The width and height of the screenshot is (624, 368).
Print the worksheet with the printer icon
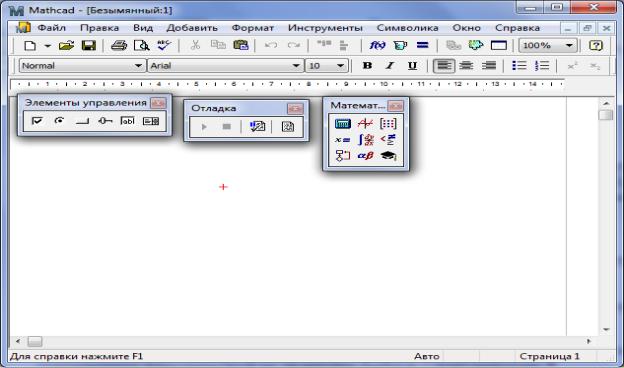click(x=119, y=45)
